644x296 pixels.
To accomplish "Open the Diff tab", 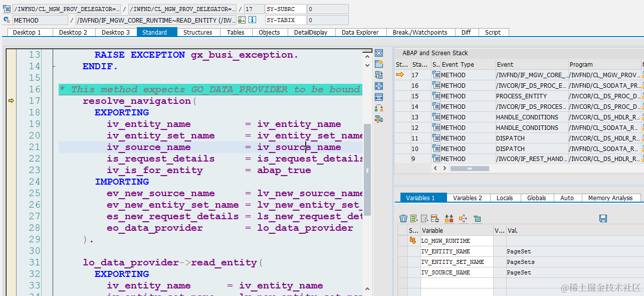I will tap(466, 32).
